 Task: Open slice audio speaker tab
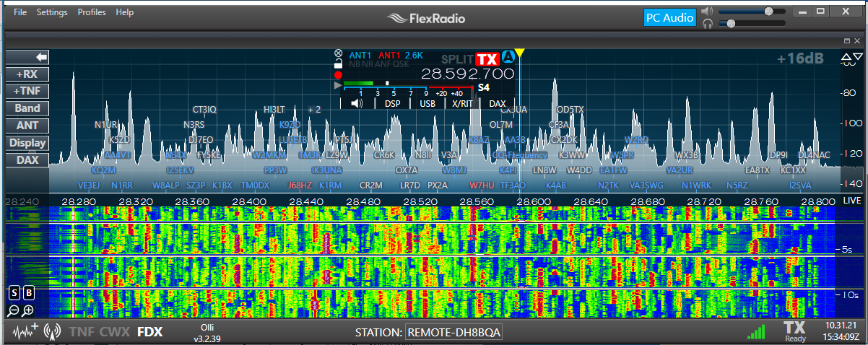[x=357, y=103]
